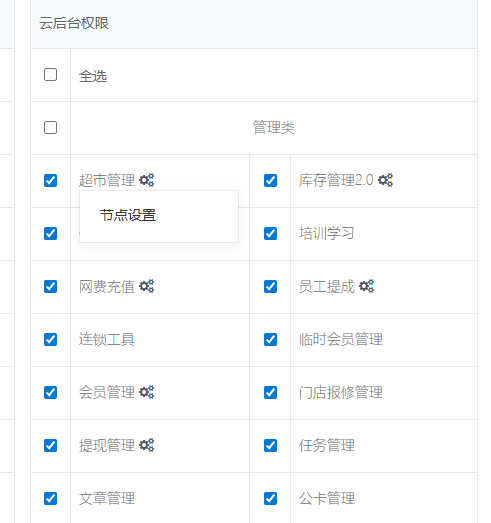The width and height of the screenshot is (491, 523).
Task: Uncheck the 公卡管理 checkbox
Action: pos(270,499)
